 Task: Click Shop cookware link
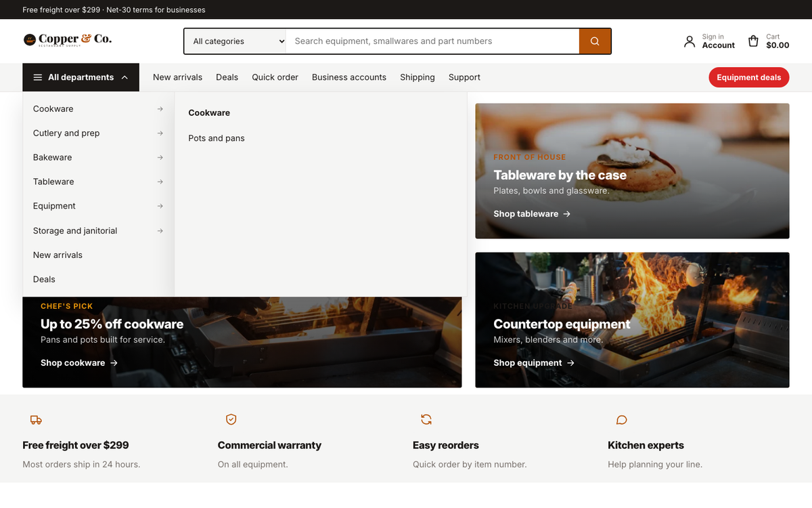[79, 363]
